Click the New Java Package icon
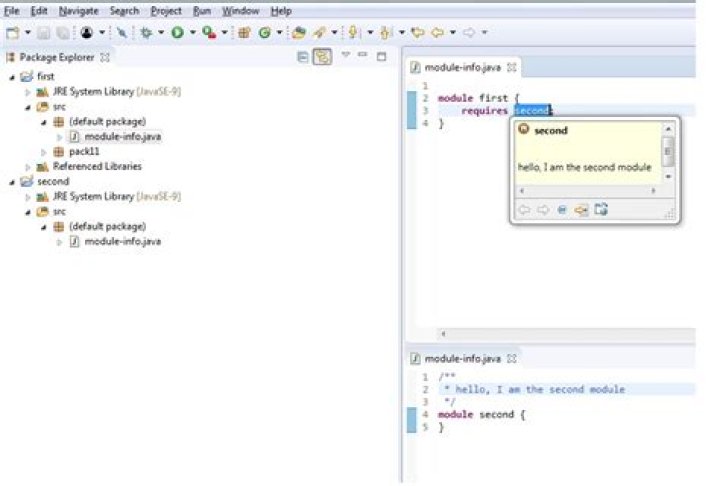The width and height of the screenshot is (720, 486). tap(244, 33)
